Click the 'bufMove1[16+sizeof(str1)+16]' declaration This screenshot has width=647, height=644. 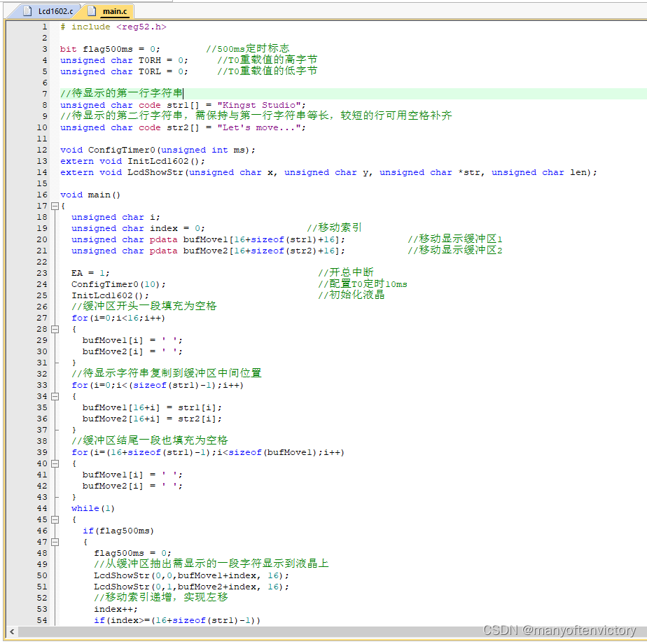(208, 239)
